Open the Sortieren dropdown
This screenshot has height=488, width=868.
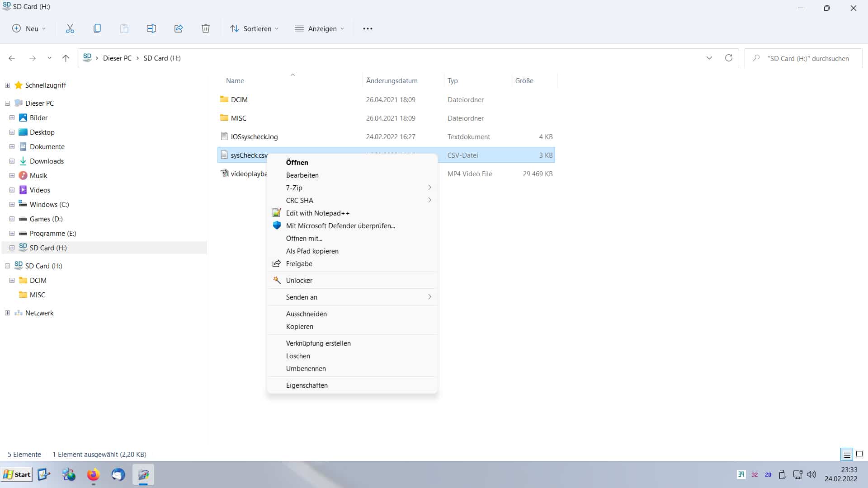point(254,28)
